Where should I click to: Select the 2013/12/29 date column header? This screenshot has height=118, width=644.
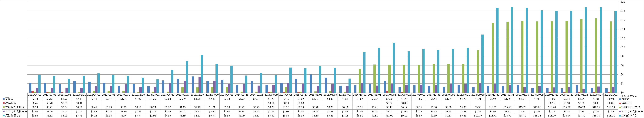pyautogui.click(x=197, y=95)
